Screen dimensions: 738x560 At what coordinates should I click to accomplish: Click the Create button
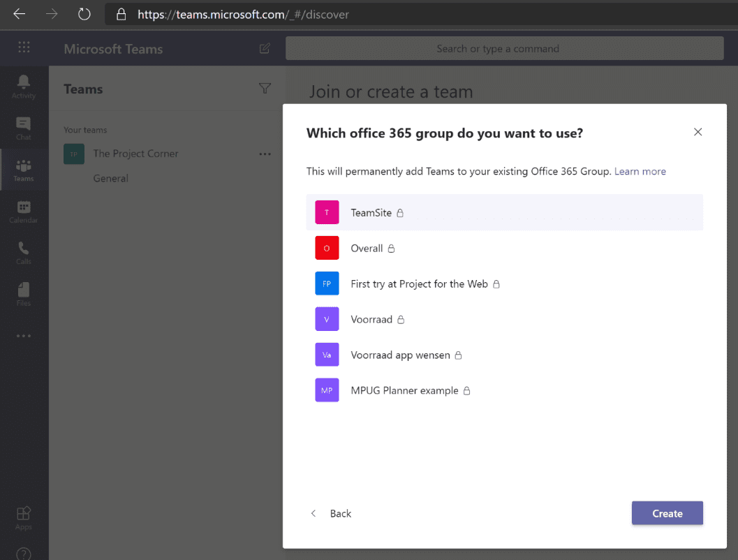click(x=667, y=513)
